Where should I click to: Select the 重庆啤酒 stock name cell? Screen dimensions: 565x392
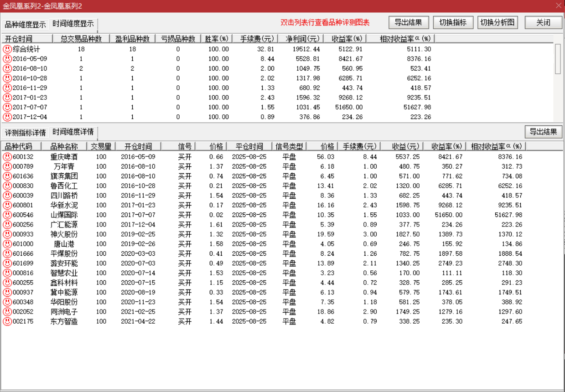pos(64,157)
